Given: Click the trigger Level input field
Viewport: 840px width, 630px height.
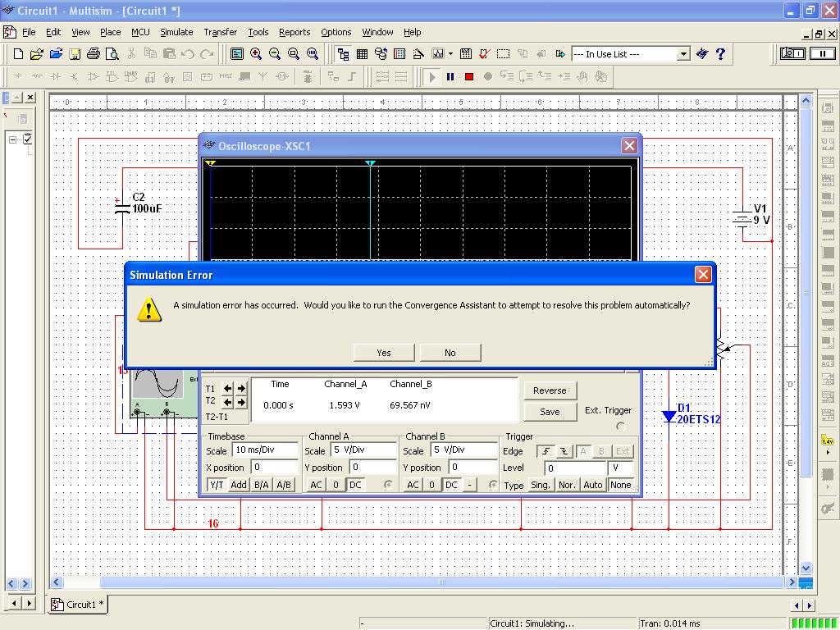Looking at the screenshot, I should pyautogui.click(x=575, y=468).
